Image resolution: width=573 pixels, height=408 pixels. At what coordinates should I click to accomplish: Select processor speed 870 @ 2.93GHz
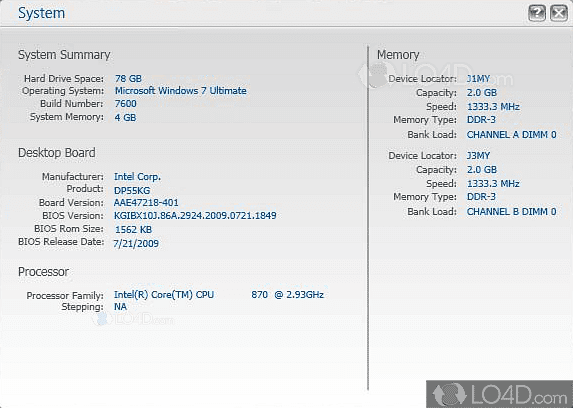point(287,295)
